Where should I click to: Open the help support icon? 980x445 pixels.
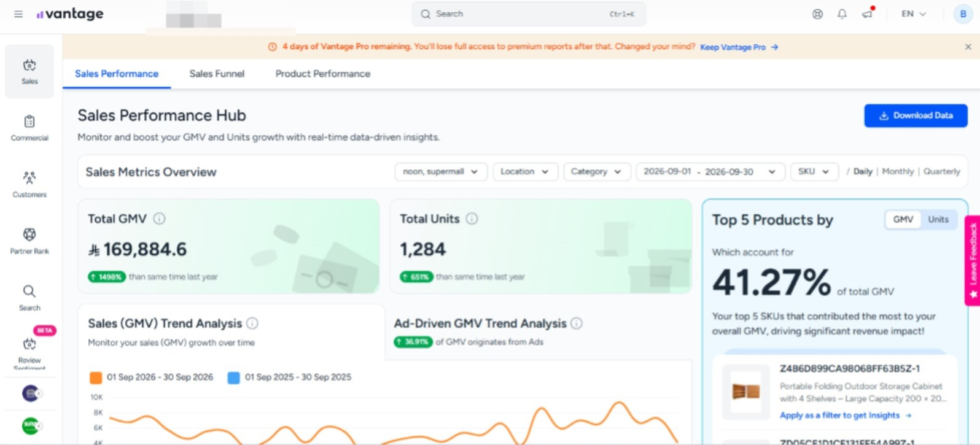pyautogui.click(x=817, y=14)
